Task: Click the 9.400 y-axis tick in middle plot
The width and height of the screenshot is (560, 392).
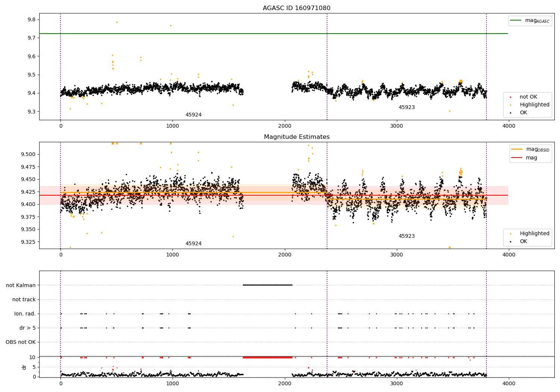Action: [x=28, y=205]
